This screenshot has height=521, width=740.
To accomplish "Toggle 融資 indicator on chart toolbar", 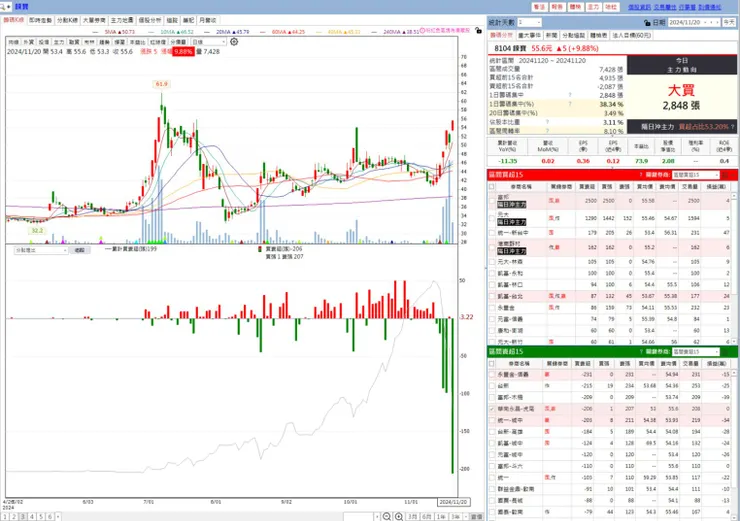I will click(x=74, y=42).
